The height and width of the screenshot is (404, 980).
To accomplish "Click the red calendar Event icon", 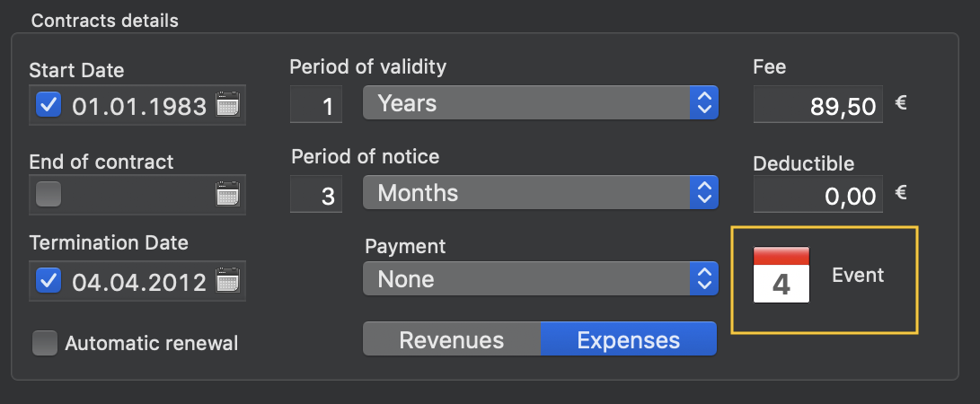I will pyautogui.click(x=781, y=275).
